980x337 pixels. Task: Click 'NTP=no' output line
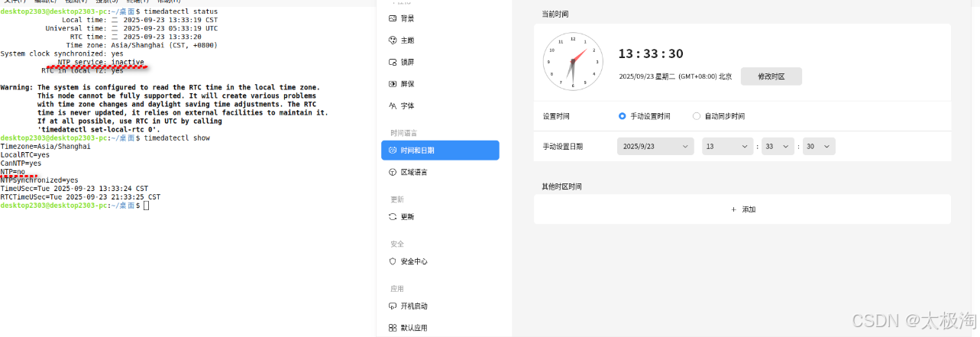click(x=12, y=172)
